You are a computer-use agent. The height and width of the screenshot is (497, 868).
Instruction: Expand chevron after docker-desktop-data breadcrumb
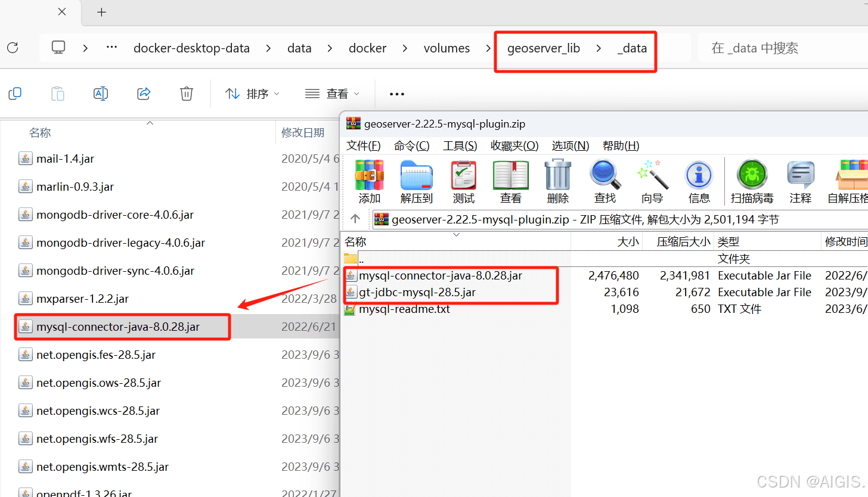point(268,48)
